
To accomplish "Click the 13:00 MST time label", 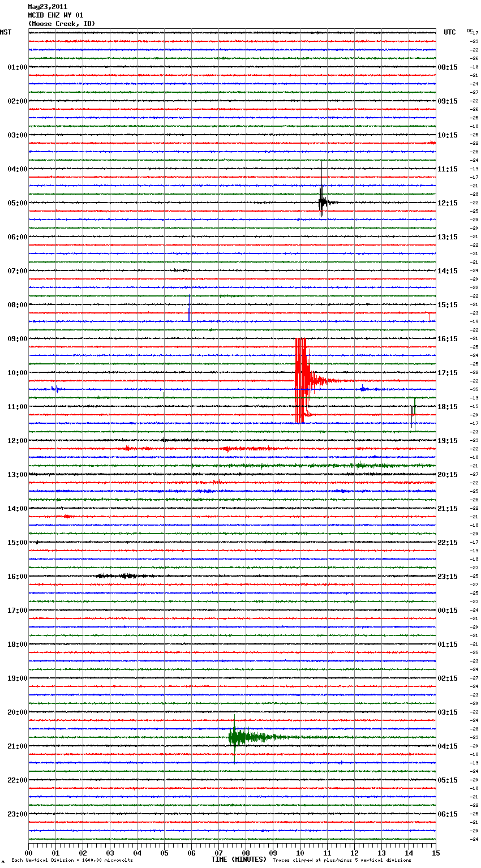I will coord(17,475).
